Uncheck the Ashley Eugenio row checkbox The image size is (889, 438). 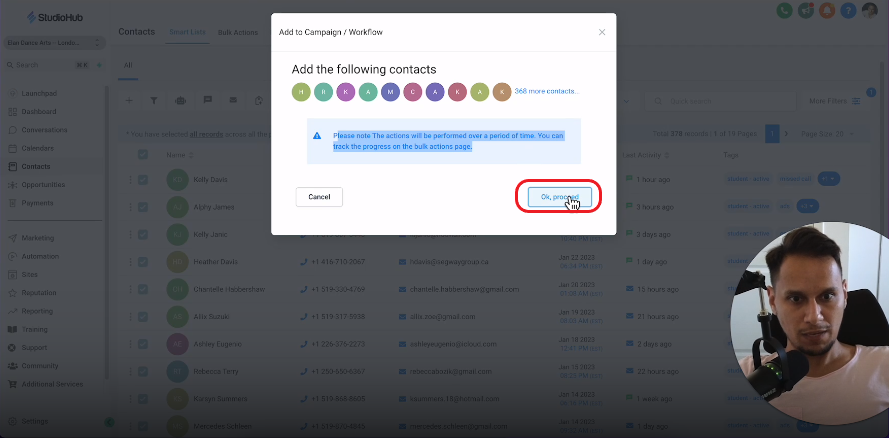click(143, 344)
